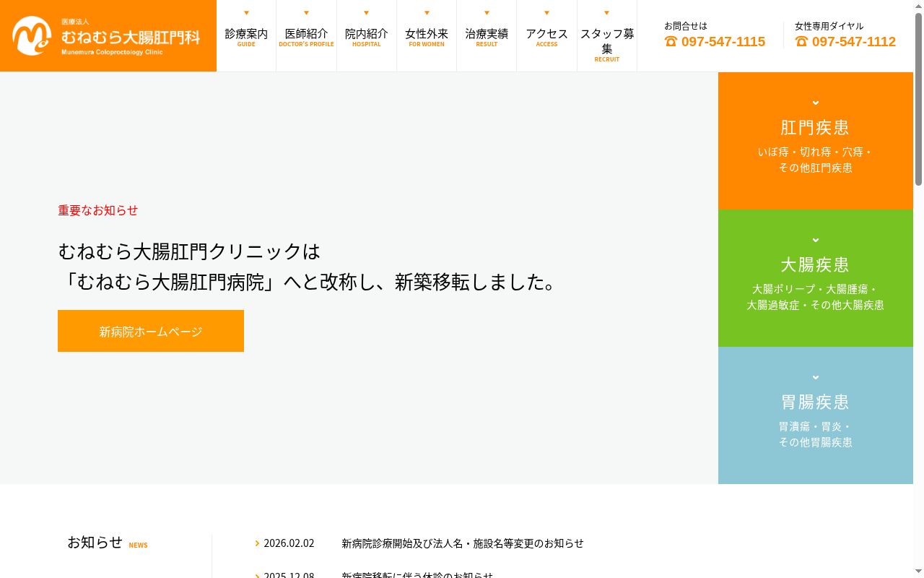Click telephone icon beside 097-547-1115
Screen dimensions: 924x578
pos(671,42)
